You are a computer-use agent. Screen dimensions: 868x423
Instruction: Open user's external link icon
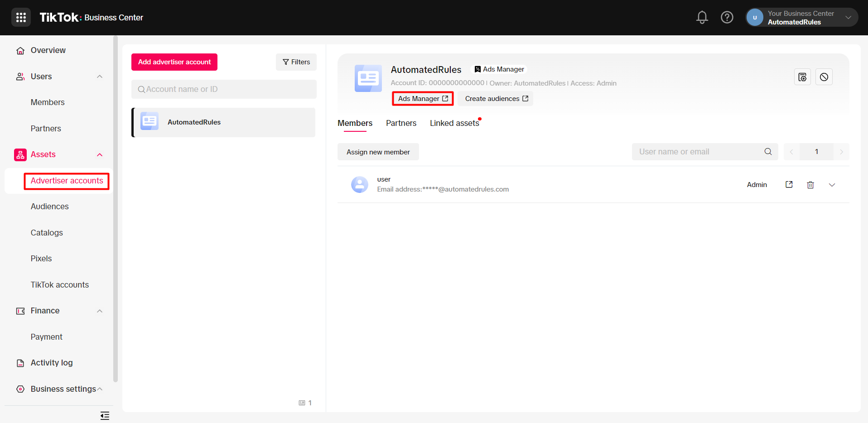[789, 184]
